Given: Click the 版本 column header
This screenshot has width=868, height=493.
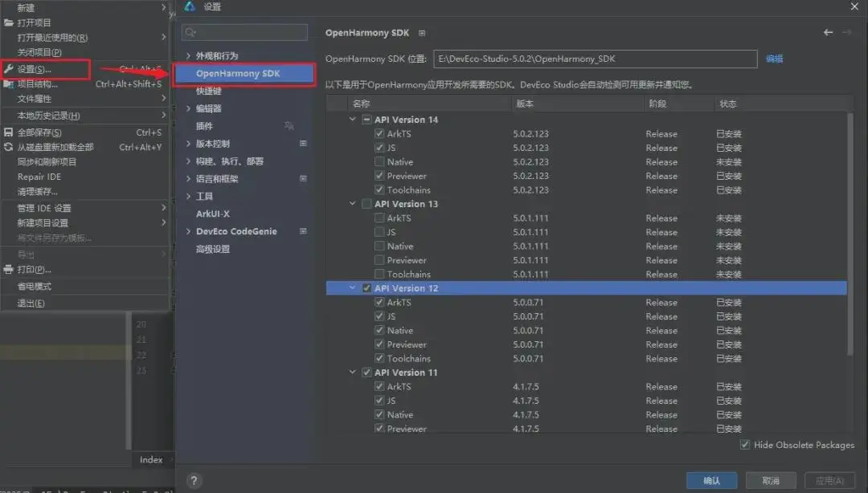Looking at the screenshot, I should [x=524, y=104].
